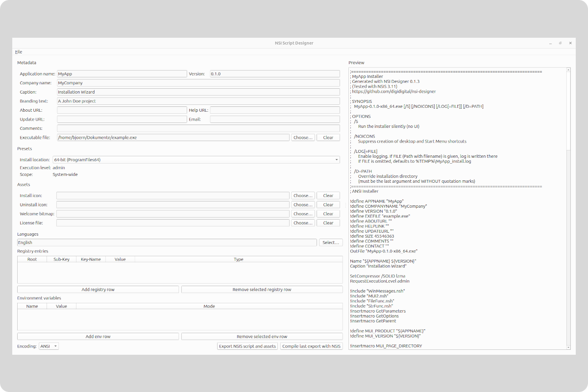Clear the Executable file path
This screenshot has width=588, height=392.
pos(328,137)
